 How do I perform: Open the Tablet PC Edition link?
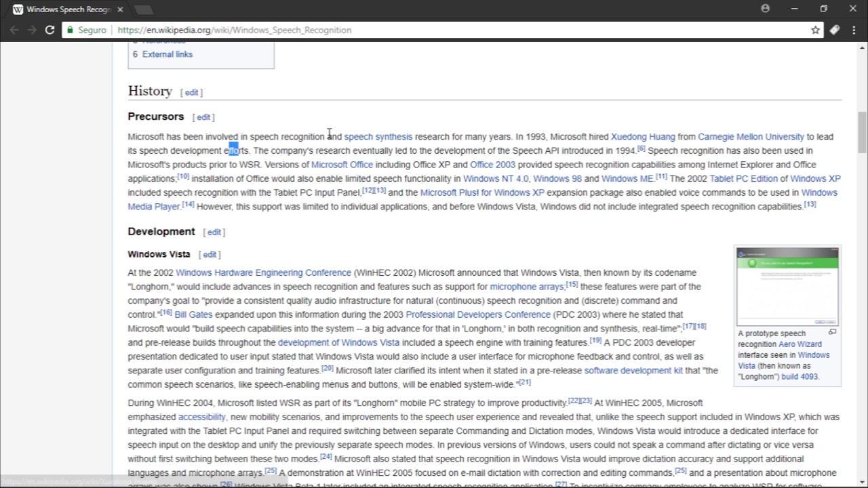[743, 179]
